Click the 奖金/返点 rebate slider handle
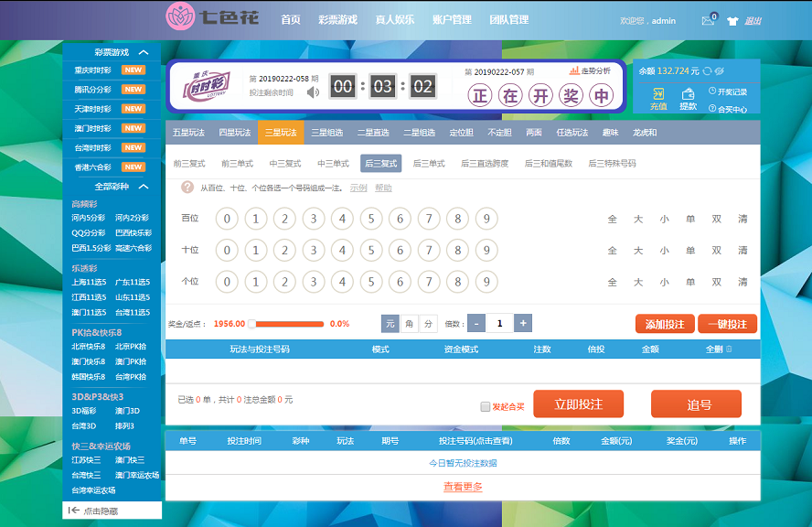Image resolution: width=812 pixels, height=527 pixels. coord(251,324)
